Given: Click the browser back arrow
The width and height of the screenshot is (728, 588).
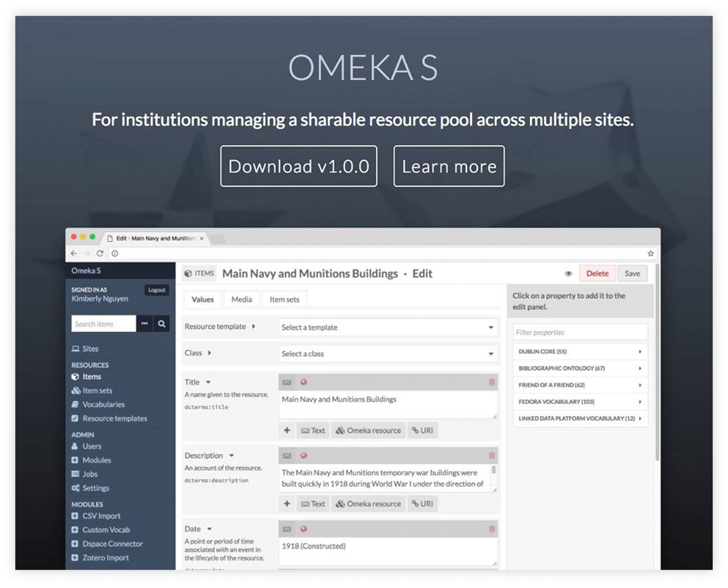Looking at the screenshot, I should click(74, 253).
